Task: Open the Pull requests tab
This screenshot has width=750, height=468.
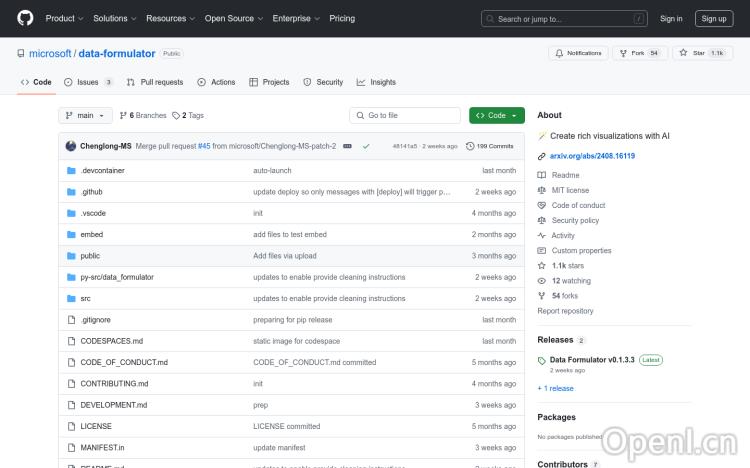Action: coord(156,82)
